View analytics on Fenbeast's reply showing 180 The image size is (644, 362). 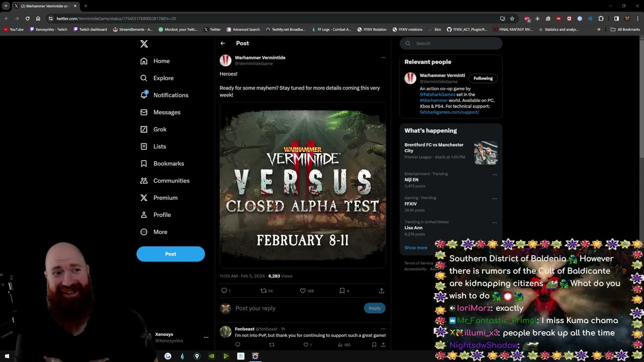pyautogui.click(x=344, y=344)
